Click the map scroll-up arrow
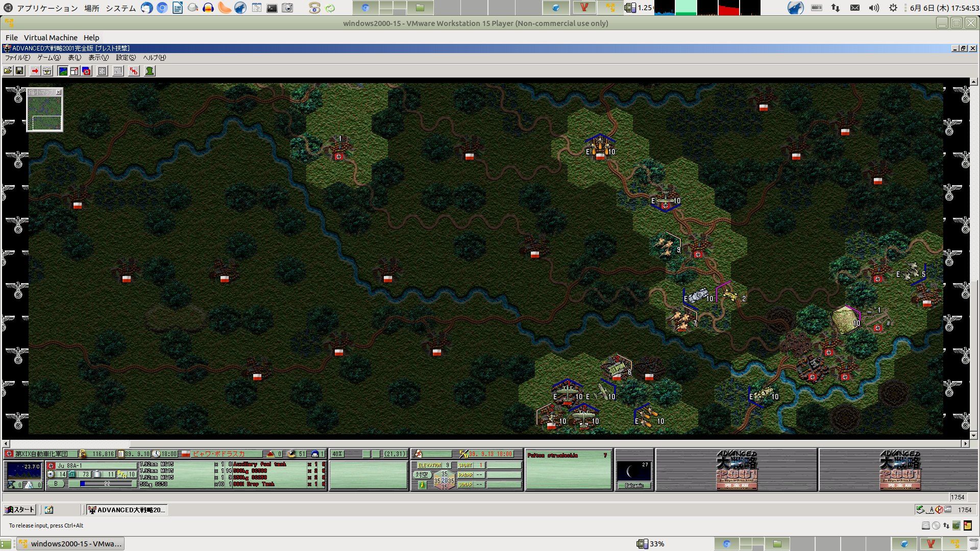 pos(973,82)
